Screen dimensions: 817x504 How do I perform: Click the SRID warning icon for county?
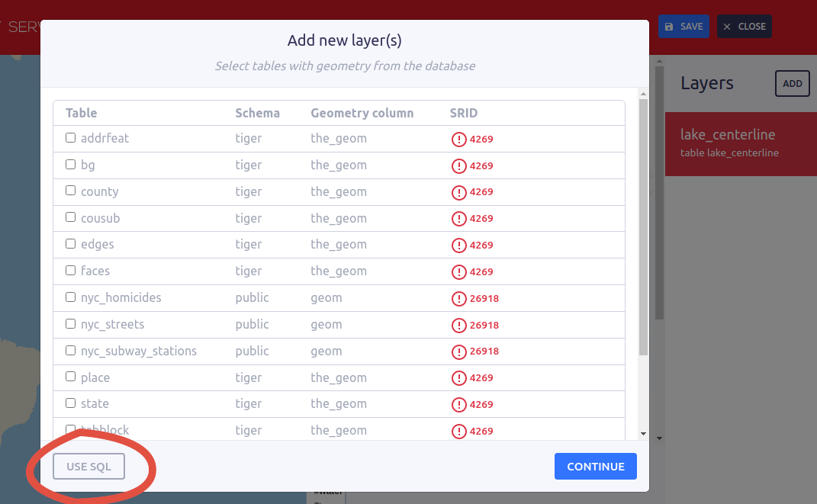tap(458, 192)
